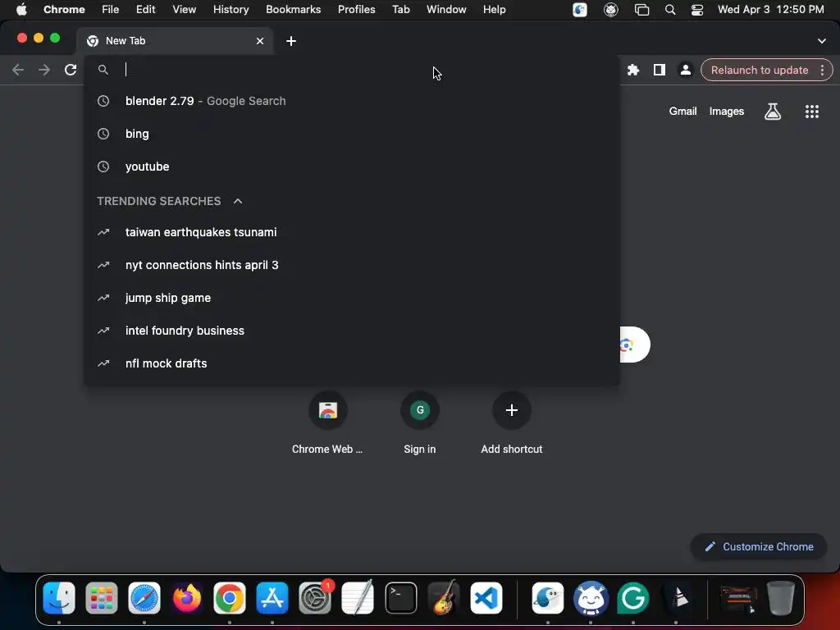Choose 'nyt connections hints april 3' suggestion
The height and width of the screenshot is (630, 840).
352,265
